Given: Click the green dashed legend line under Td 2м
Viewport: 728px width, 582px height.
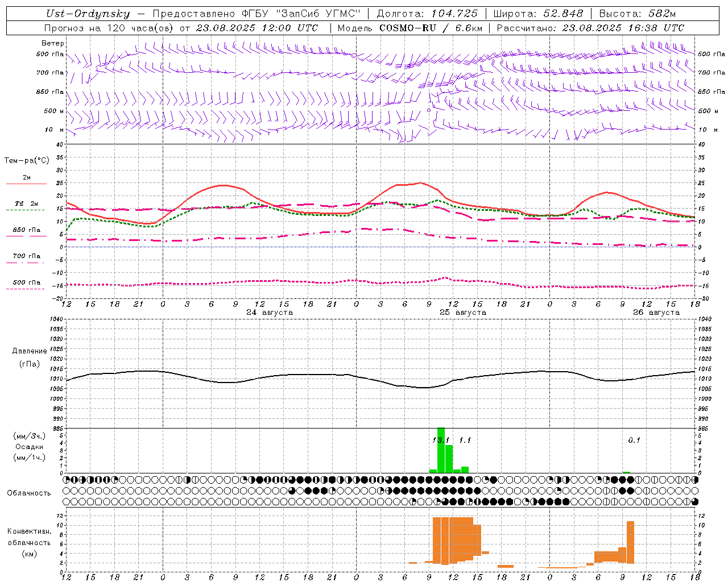Looking at the screenshot, I should point(25,210).
